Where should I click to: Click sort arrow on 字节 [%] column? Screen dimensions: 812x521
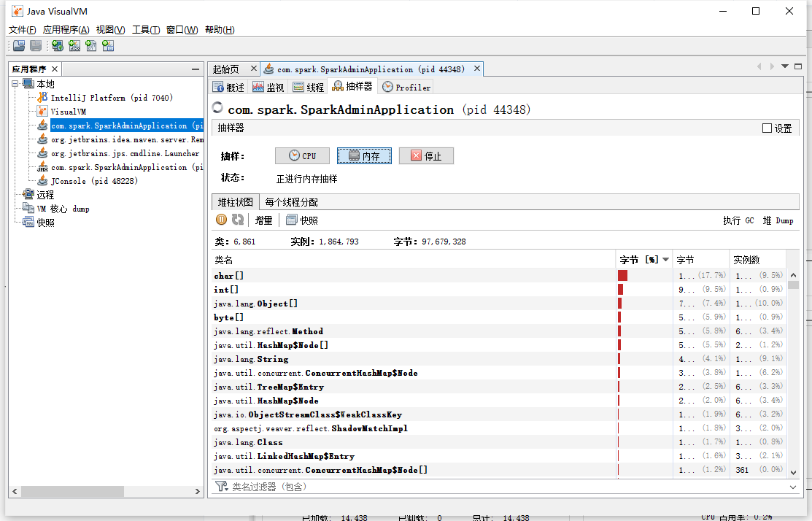coord(666,260)
